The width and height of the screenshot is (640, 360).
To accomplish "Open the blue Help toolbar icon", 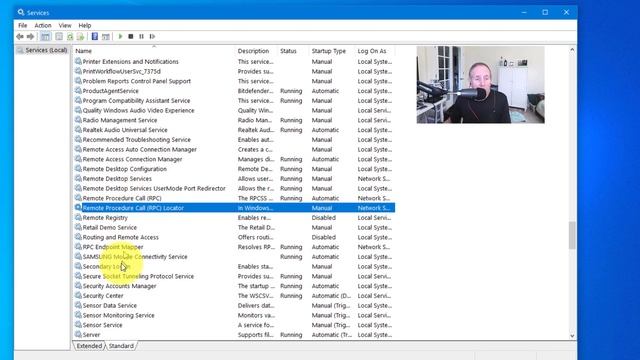I will click(x=95, y=37).
